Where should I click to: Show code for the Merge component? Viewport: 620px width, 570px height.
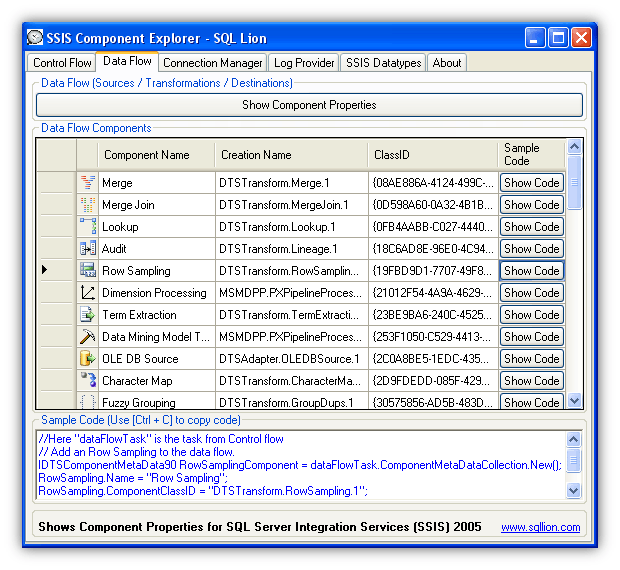click(532, 183)
